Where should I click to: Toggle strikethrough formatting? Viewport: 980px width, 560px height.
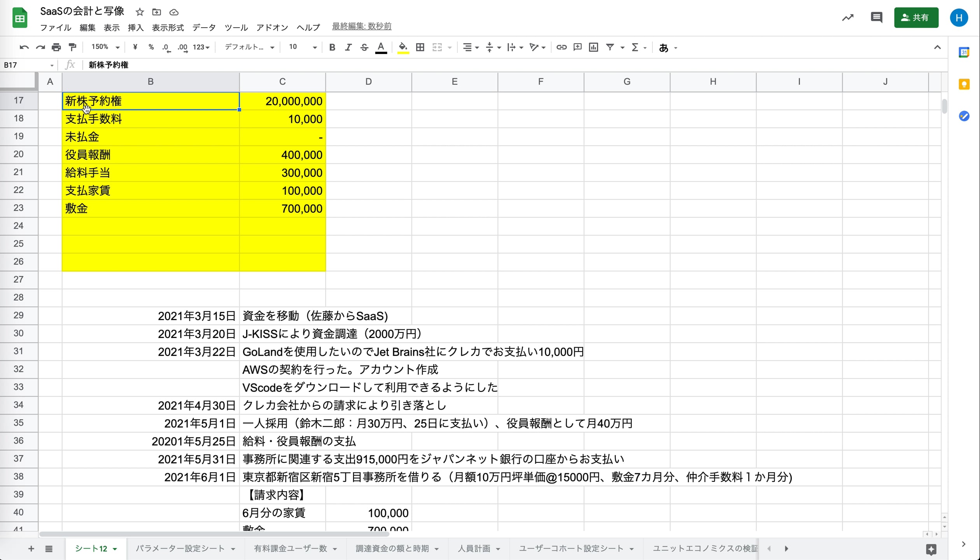[x=364, y=47]
